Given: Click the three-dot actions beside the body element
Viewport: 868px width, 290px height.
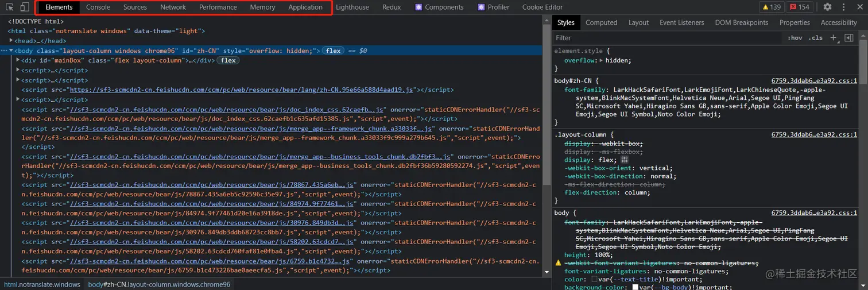Looking at the screenshot, I should [3, 51].
